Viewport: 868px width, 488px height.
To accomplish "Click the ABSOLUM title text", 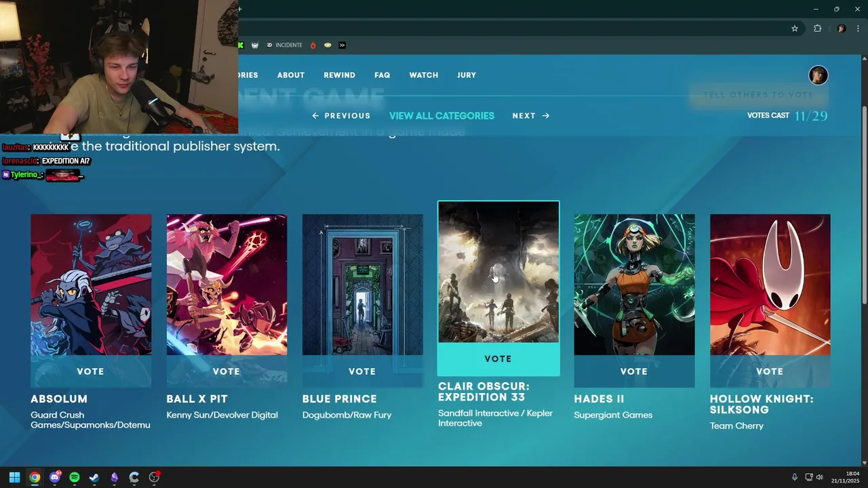I will coord(59,399).
